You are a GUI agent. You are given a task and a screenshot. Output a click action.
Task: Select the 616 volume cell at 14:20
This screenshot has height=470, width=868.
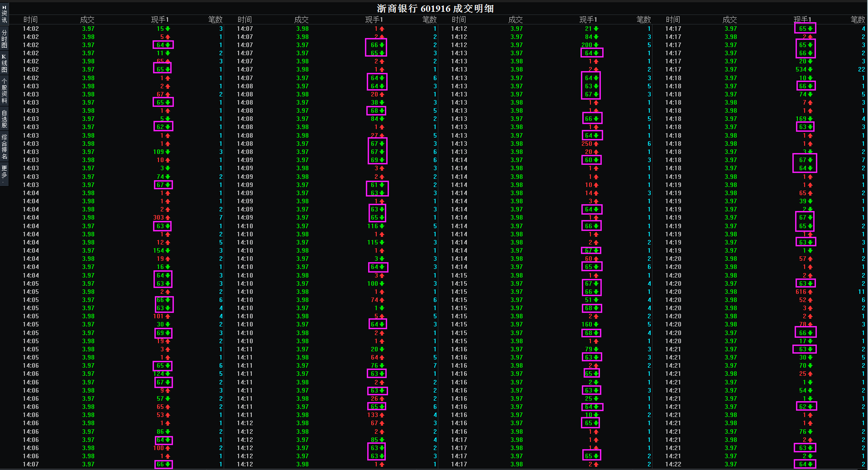[x=804, y=292]
